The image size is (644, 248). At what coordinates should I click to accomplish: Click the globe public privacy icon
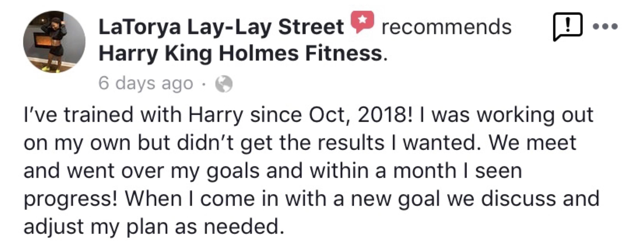[224, 84]
